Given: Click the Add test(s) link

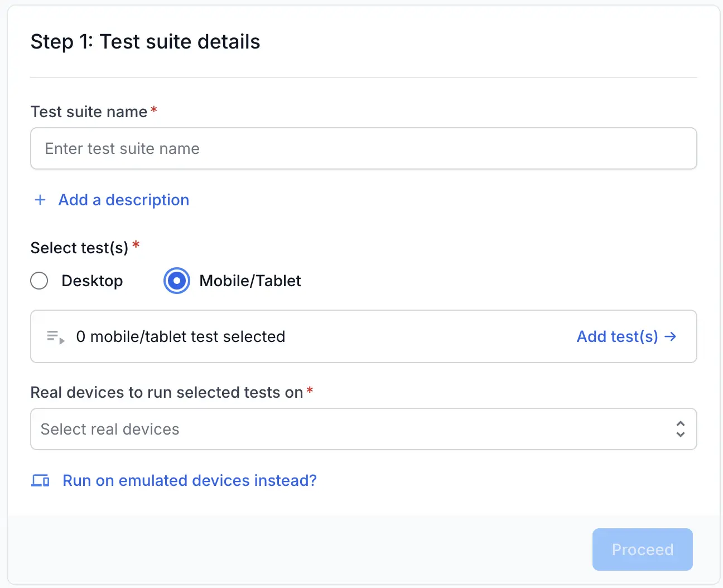Looking at the screenshot, I should 617,336.
